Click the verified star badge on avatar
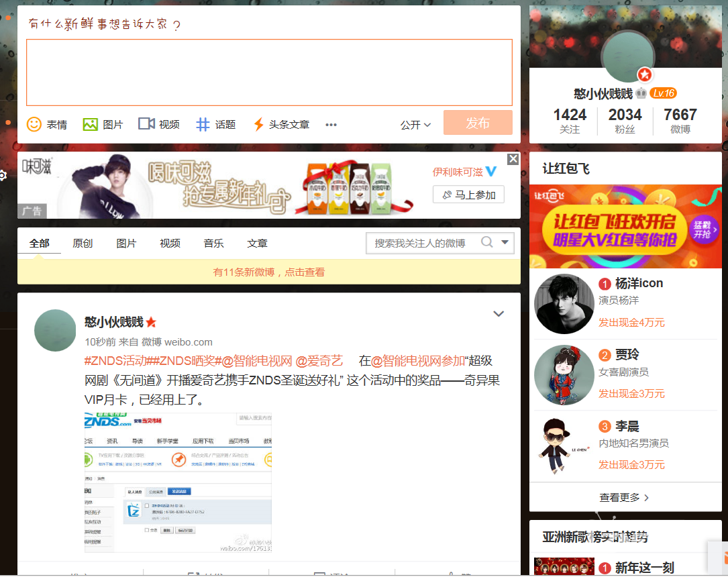Screen dimensions: 728x577 coord(644,74)
